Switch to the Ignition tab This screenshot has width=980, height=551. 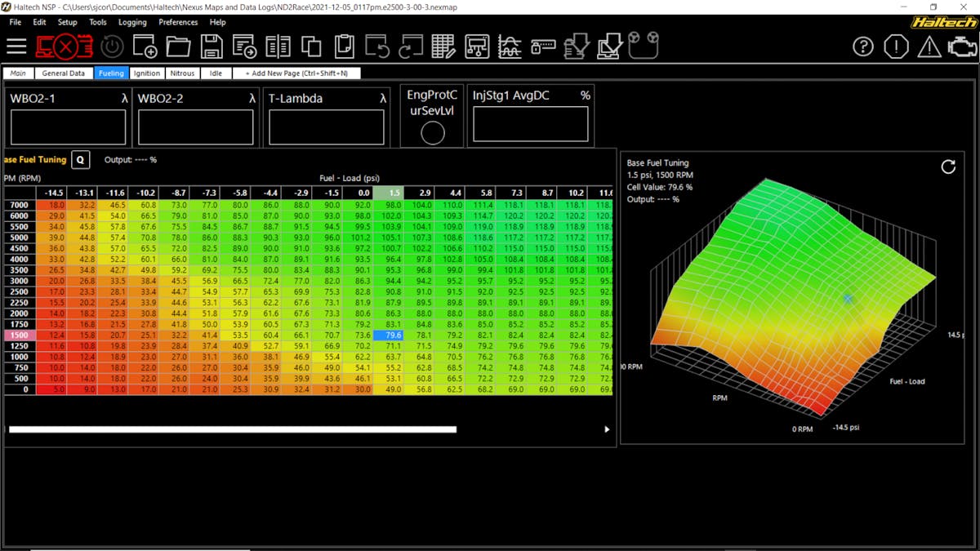[x=147, y=73]
